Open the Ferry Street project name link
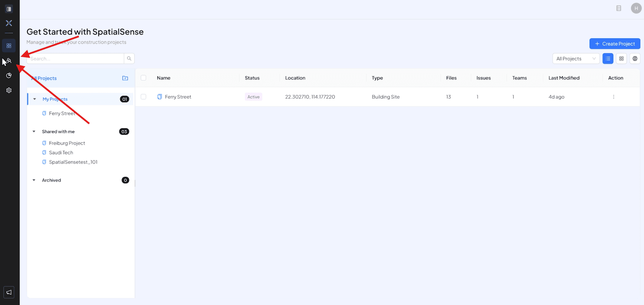 click(178, 97)
